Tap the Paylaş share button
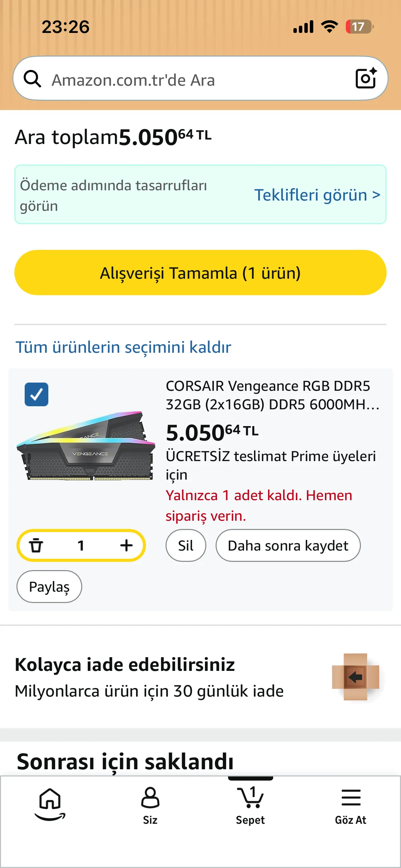Image resolution: width=401 pixels, height=868 pixels. [x=49, y=587]
